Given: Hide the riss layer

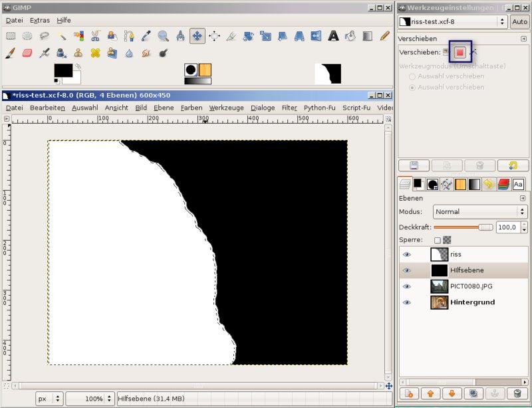Looking at the screenshot, I should click(407, 255).
